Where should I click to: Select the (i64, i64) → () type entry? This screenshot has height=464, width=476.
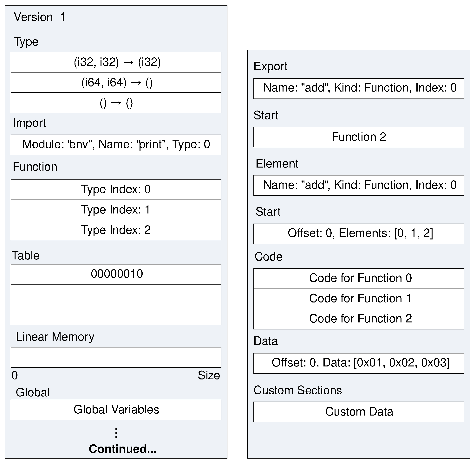(x=116, y=82)
